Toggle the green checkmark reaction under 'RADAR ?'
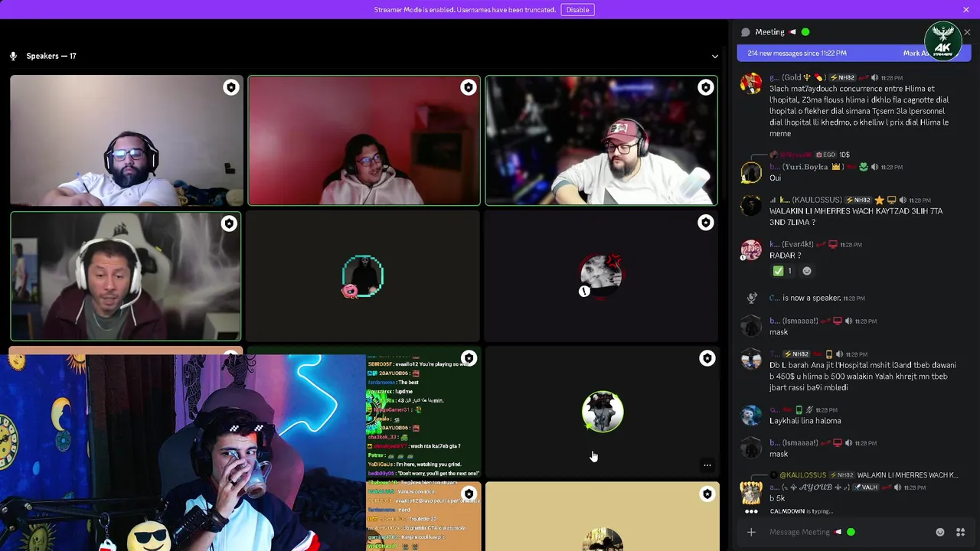 tap(782, 271)
